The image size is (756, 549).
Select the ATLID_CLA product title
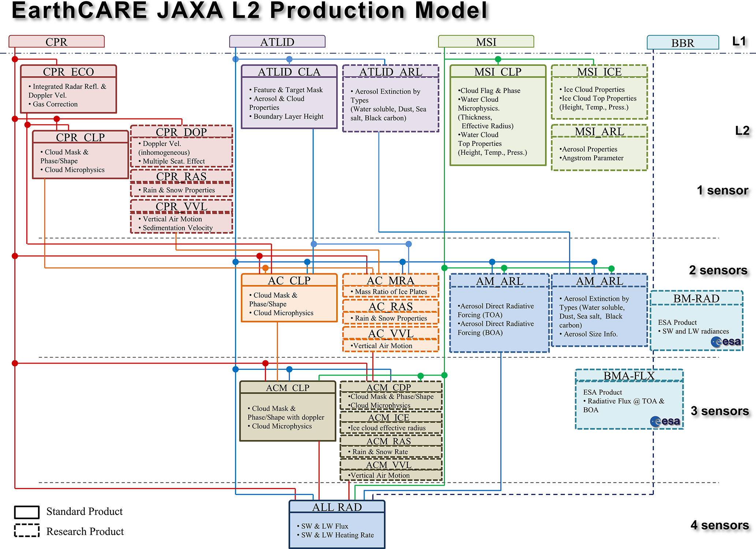(289, 72)
